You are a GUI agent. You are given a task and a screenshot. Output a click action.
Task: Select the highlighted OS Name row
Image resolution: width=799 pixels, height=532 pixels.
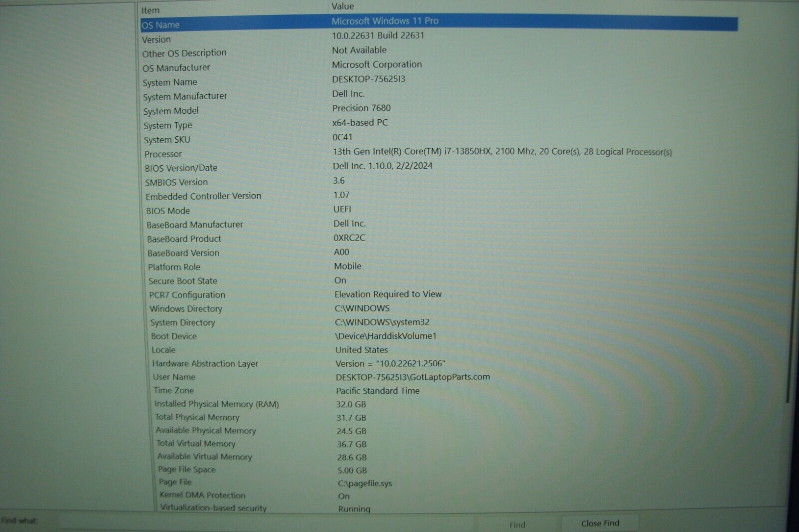click(439, 23)
